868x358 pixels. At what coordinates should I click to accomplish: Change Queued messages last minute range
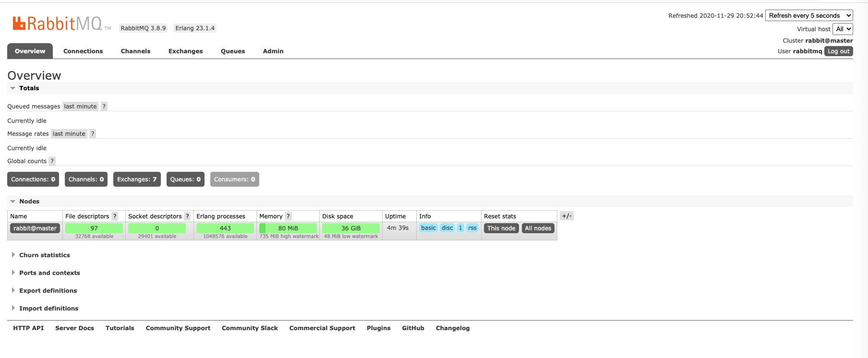coord(80,107)
